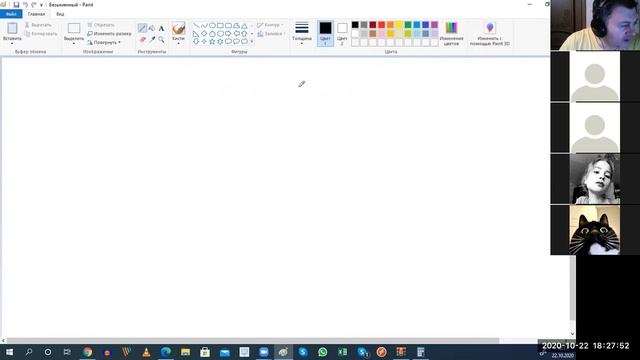Viewport: 640px width, 360px height.
Task: Switch to the Home (Главная) tab
Action: [x=36, y=14]
